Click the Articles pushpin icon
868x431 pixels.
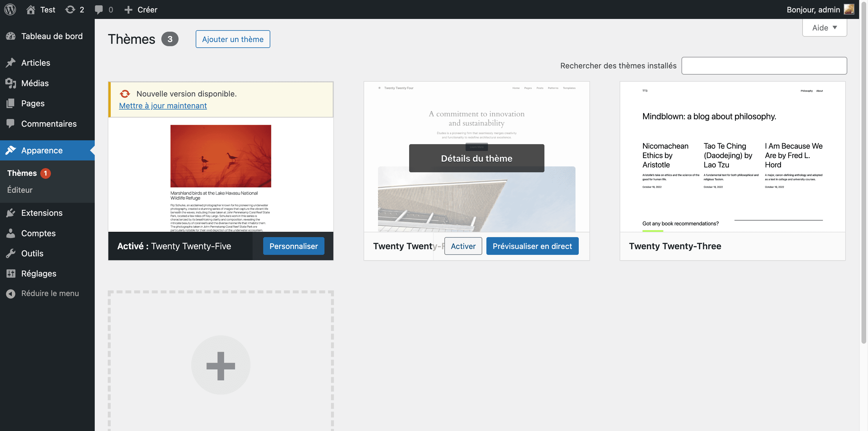(x=11, y=63)
